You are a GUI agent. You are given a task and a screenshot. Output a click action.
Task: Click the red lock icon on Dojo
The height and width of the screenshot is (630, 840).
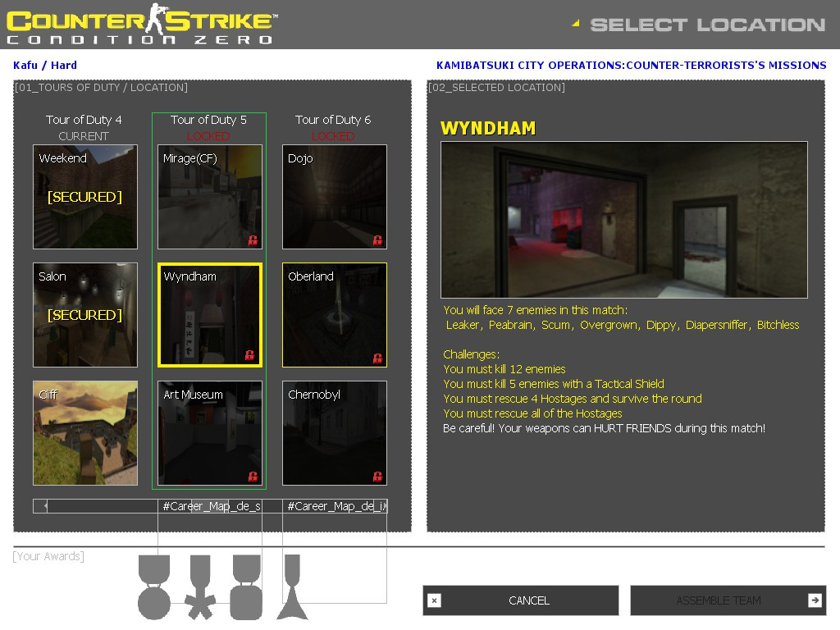pyautogui.click(x=377, y=240)
